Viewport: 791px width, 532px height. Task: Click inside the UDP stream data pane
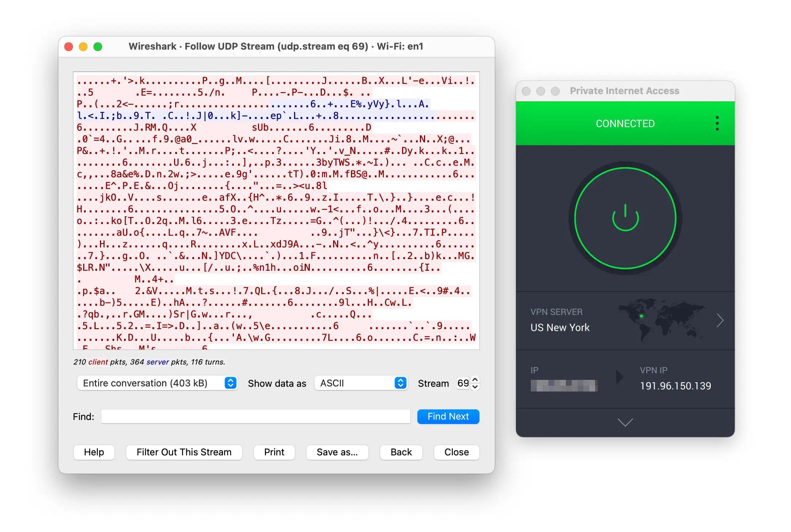pyautogui.click(x=276, y=211)
